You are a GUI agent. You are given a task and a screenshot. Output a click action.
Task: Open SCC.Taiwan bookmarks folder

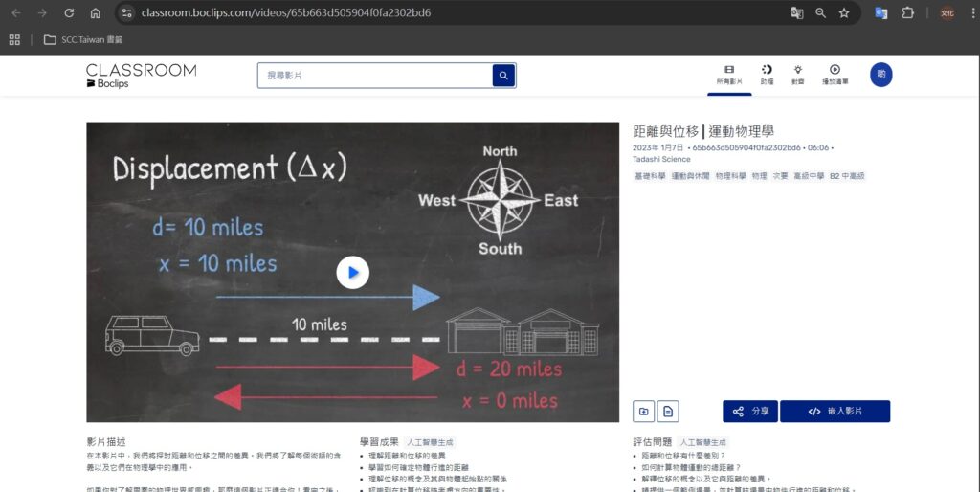pos(83,39)
